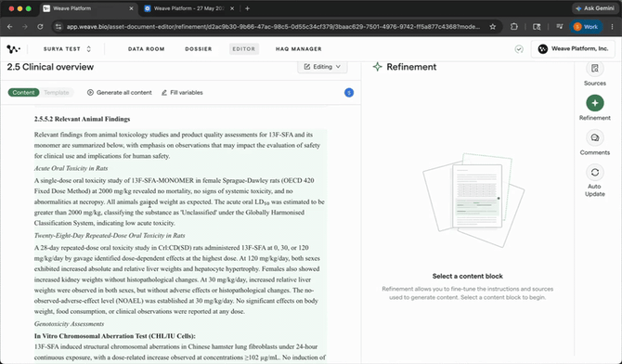This screenshot has width=622, height=364.
Task: Click the play icon beside Generate all content
Action: point(90,93)
